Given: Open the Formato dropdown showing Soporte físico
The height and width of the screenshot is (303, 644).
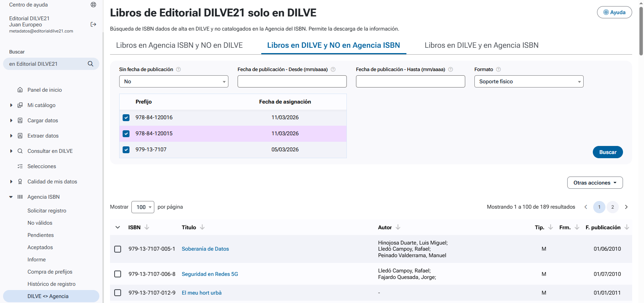Looking at the screenshot, I should click(x=529, y=81).
